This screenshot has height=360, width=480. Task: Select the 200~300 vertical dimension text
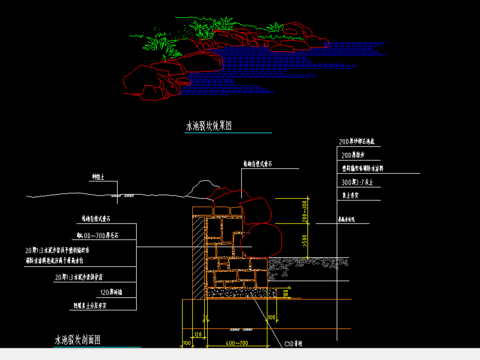point(304,210)
